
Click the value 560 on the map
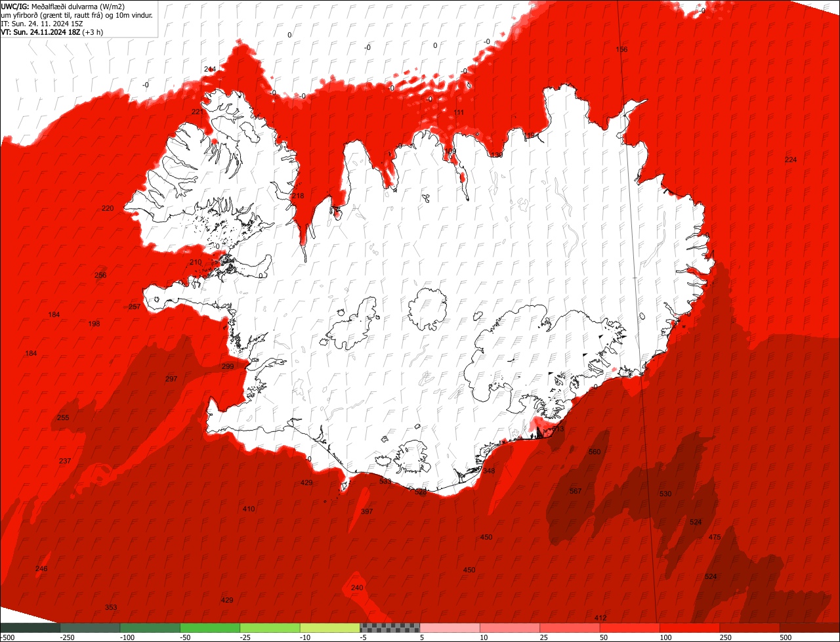pyautogui.click(x=595, y=452)
